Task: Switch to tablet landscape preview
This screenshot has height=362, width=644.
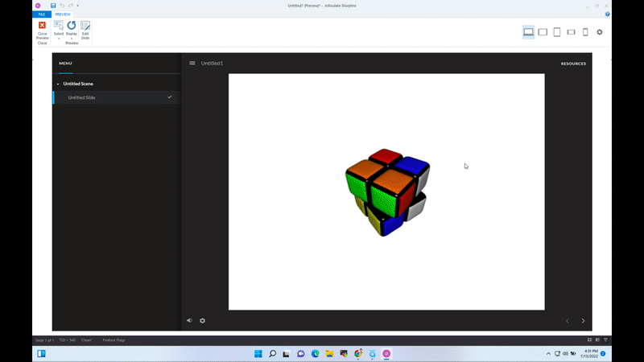Action: [x=543, y=32]
